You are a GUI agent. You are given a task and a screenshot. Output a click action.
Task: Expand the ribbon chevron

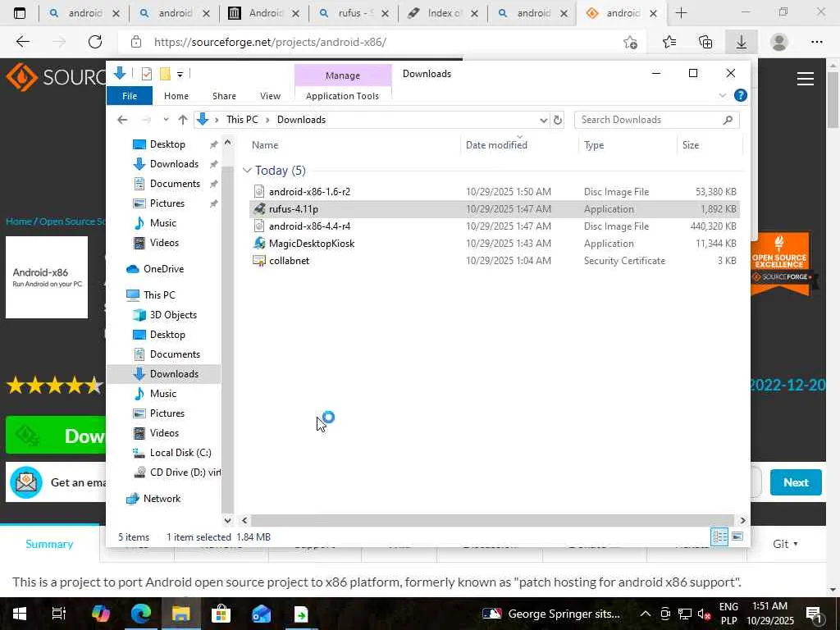pos(722,95)
